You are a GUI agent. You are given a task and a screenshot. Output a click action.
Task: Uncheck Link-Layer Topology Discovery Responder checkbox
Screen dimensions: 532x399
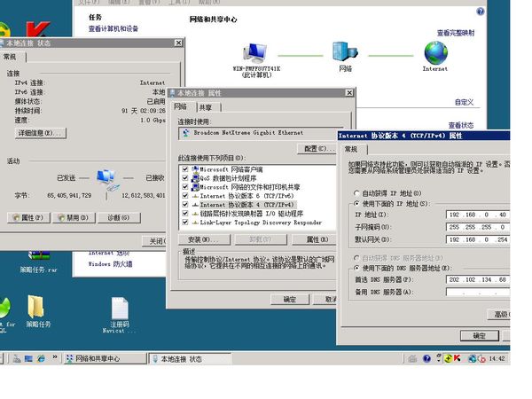click(185, 223)
